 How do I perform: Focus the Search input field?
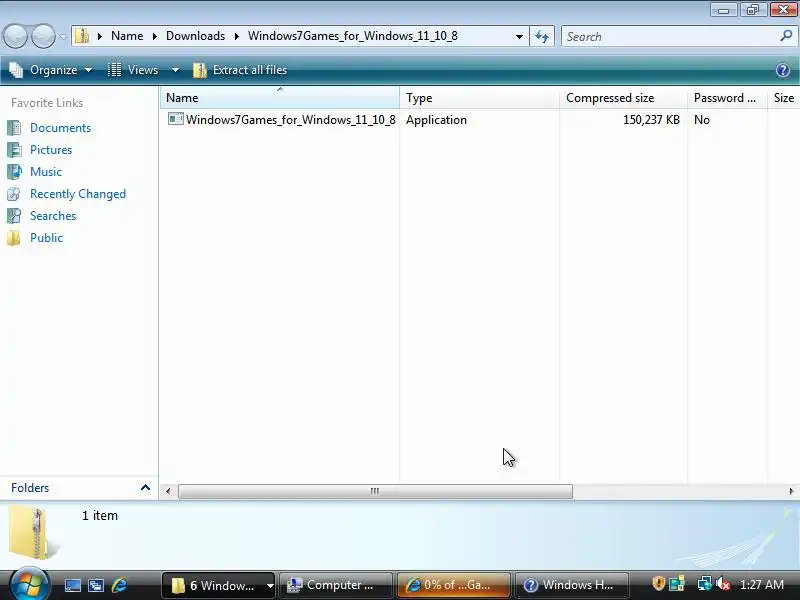(669, 37)
